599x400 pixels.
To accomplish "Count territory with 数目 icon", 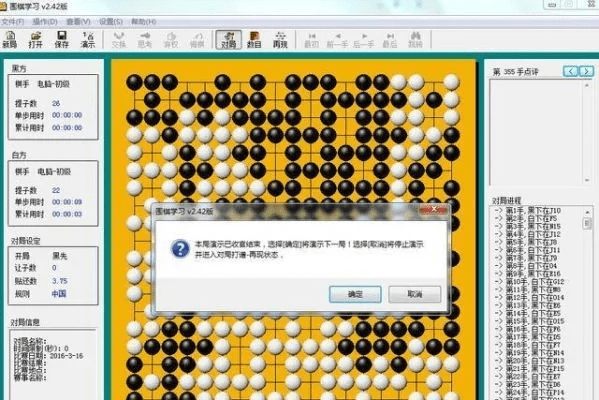I will point(254,40).
